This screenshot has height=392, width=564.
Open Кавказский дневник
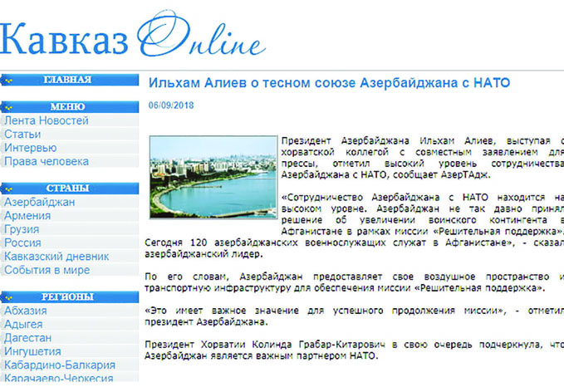click(56, 257)
